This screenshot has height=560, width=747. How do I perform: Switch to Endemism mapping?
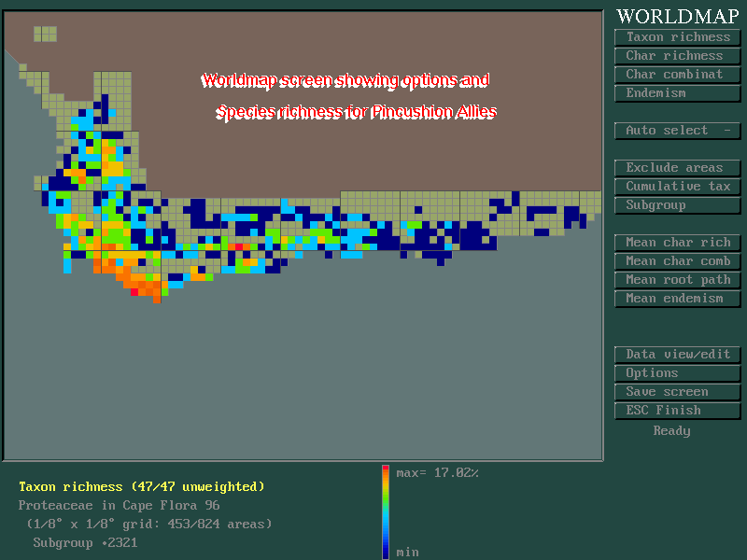click(677, 92)
